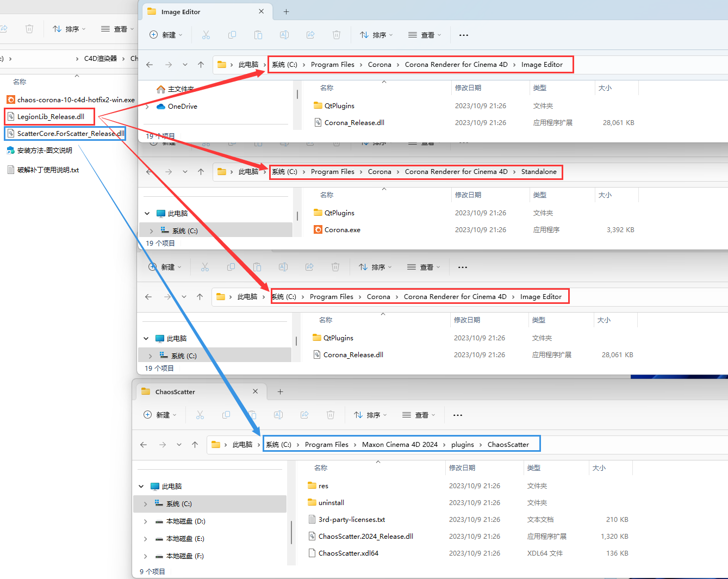Screen dimensions: 728x579
Task: Open the three-dots more menu in ChaosScatter window
Action: 458,415
